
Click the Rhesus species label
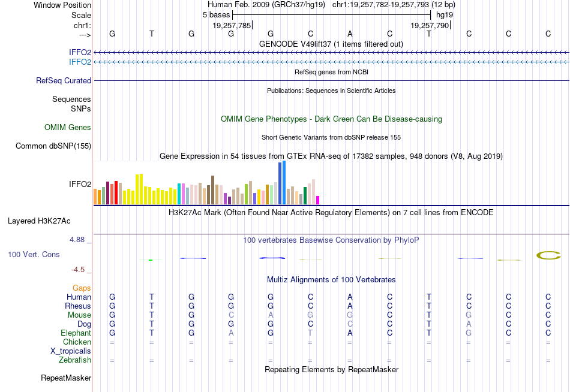(x=78, y=306)
